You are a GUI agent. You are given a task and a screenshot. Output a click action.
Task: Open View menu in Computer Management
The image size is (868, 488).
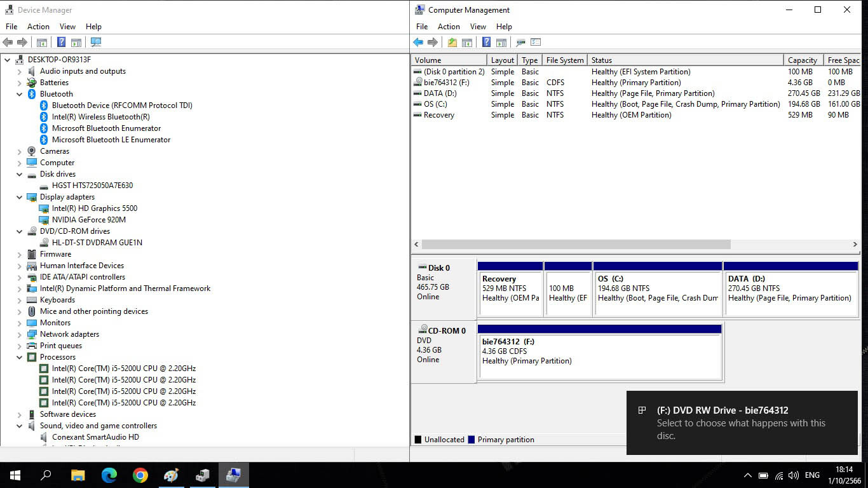click(478, 27)
